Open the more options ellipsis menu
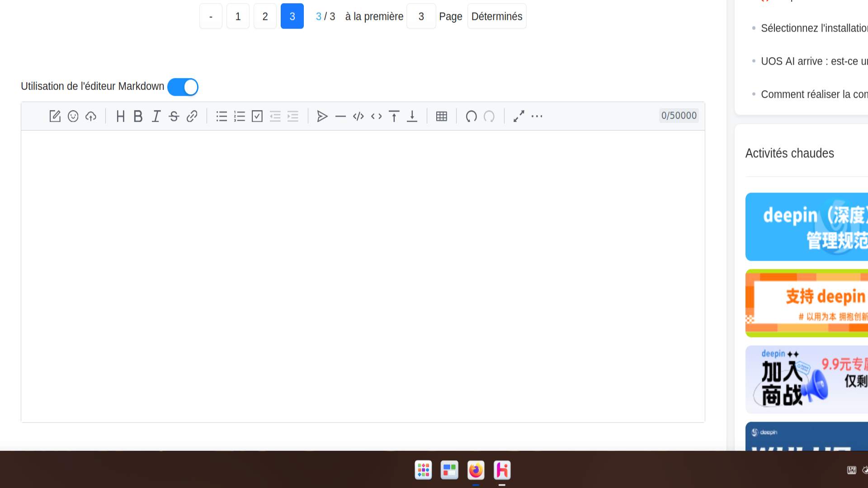Viewport: 868px width, 488px height. (537, 116)
